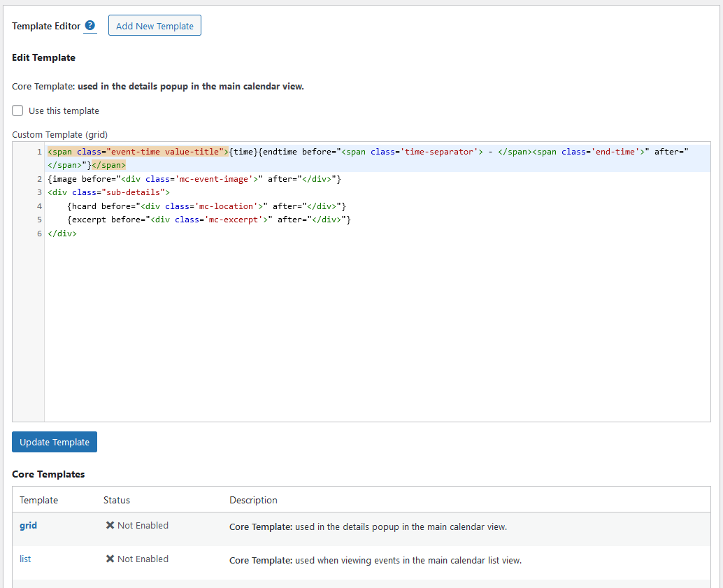
Task: Click line number 1 in gutter
Action: pyautogui.click(x=39, y=152)
